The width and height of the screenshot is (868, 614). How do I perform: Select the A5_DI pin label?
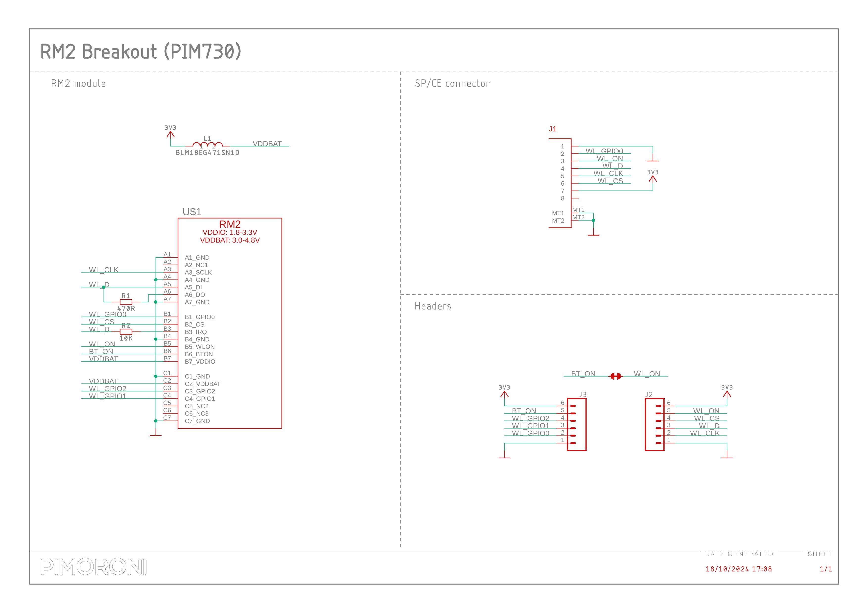point(193,287)
